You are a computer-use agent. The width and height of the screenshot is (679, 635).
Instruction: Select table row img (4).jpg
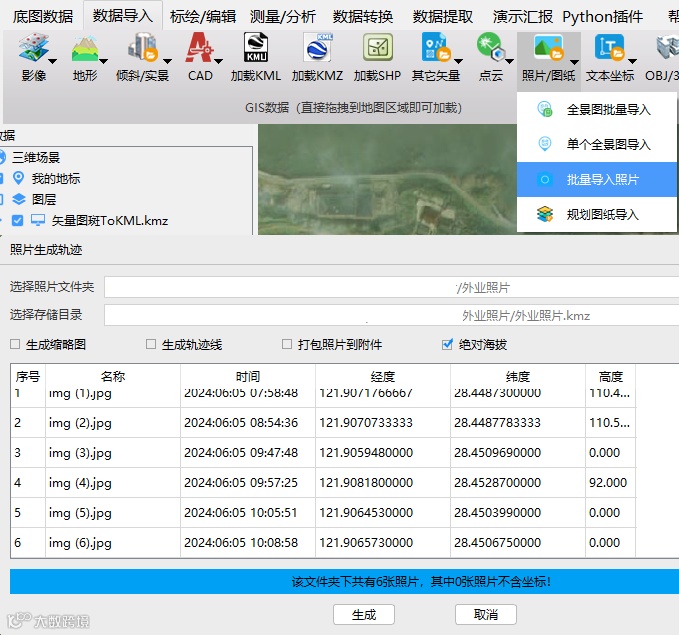(x=323, y=482)
